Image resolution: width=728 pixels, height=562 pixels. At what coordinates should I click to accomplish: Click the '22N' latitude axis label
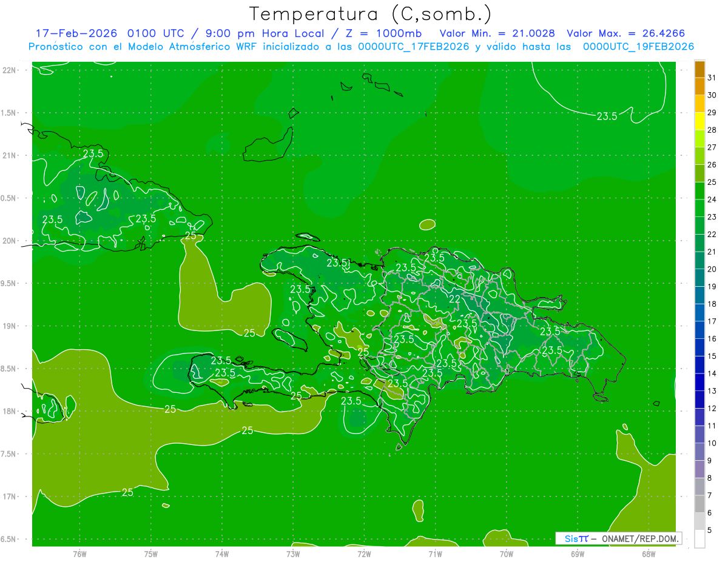pyautogui.click(x=10, y=70)
